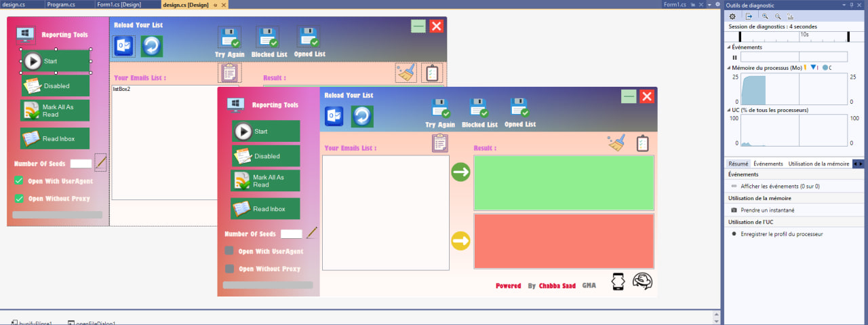This screenshot has height=325, width=868.
Task: Open the diagnostic panel window position dropdown arrow
Action: pos(844,5)
